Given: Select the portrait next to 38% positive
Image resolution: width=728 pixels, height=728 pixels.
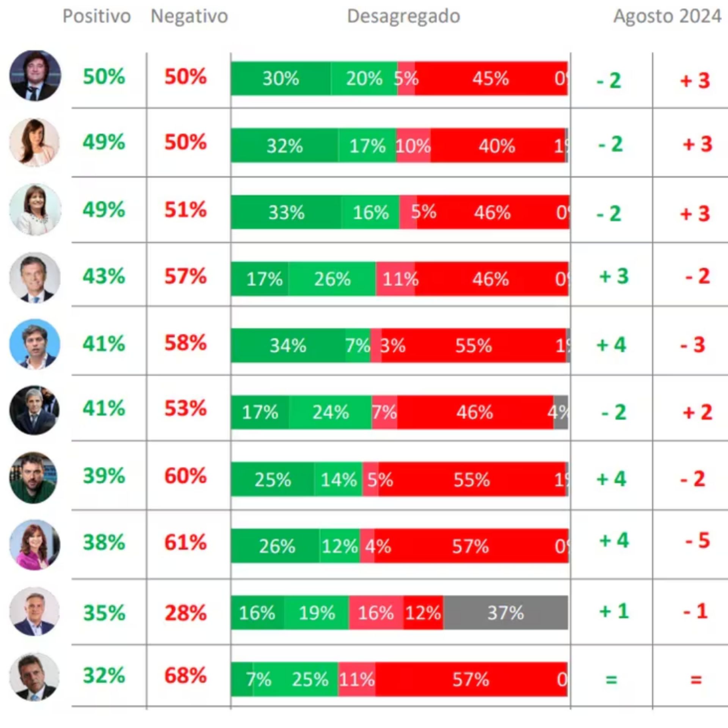Looking at the screenshot, I should 35,544.
